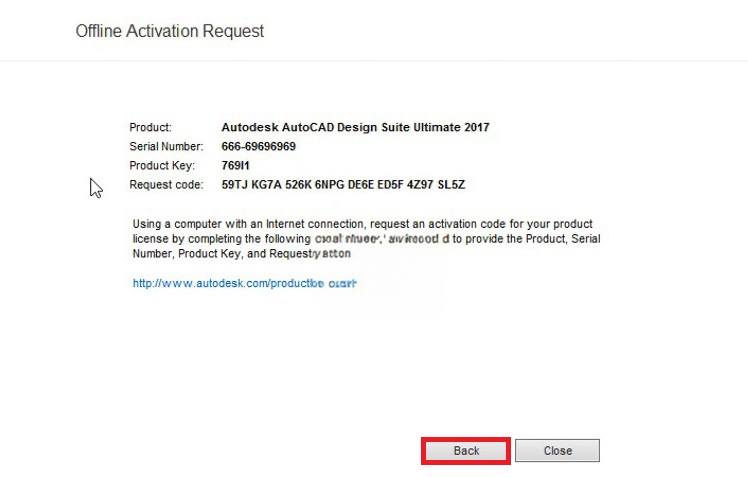Click the Autodesk AutoCAD Design Suite product name
This screenshot has height=477, width=748.
point(355,127)
